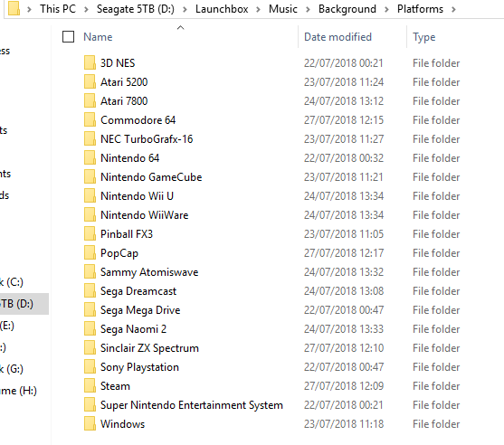Click the Steam folder icon
The height and width of the screenshot is (445, 504).
(x=90, y=385)
